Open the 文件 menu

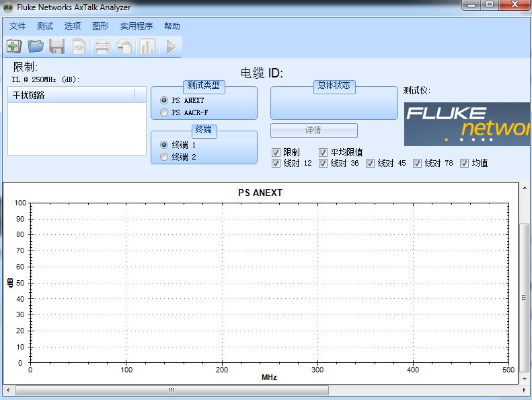click(x=17, y=26)
